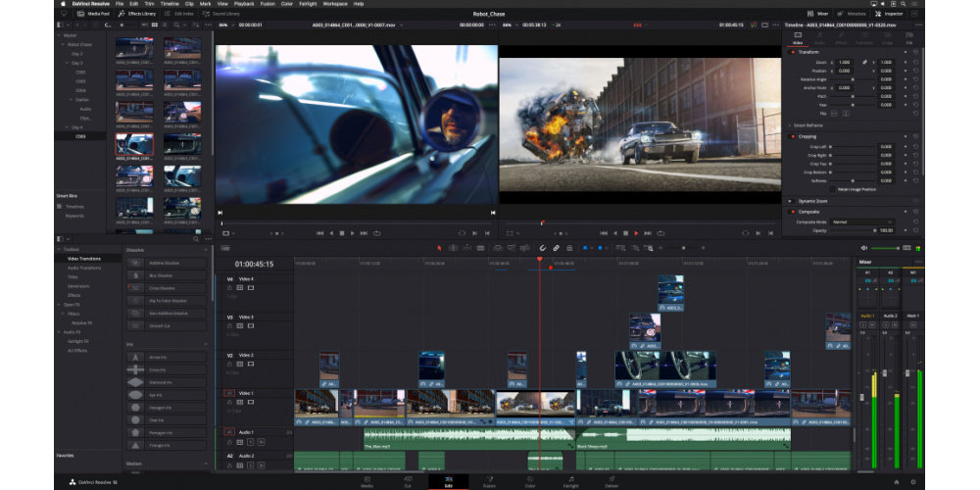Select the Trim Edit mode tool

click(453, 248)
